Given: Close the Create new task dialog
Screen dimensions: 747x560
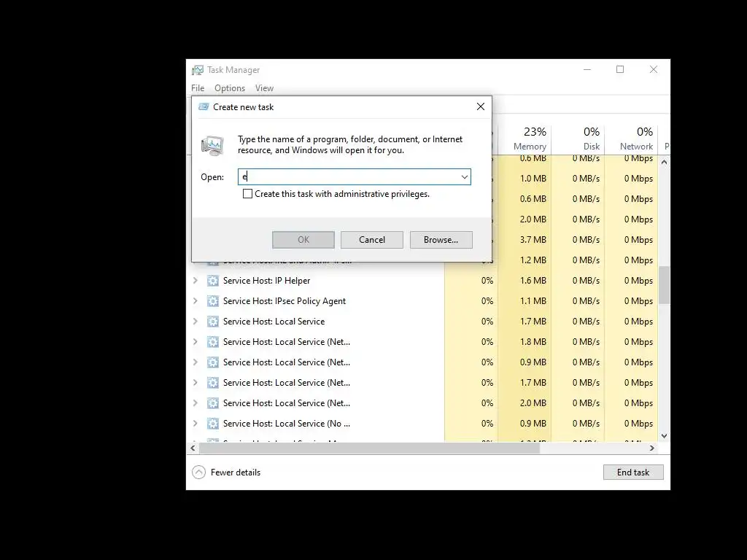Looking at the screenshot, I should pos(481,106).
